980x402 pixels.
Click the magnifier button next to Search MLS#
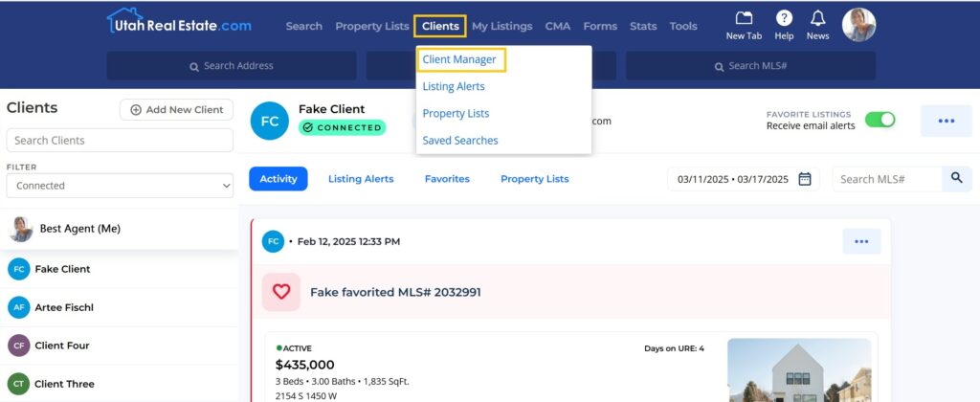[955, 179]
